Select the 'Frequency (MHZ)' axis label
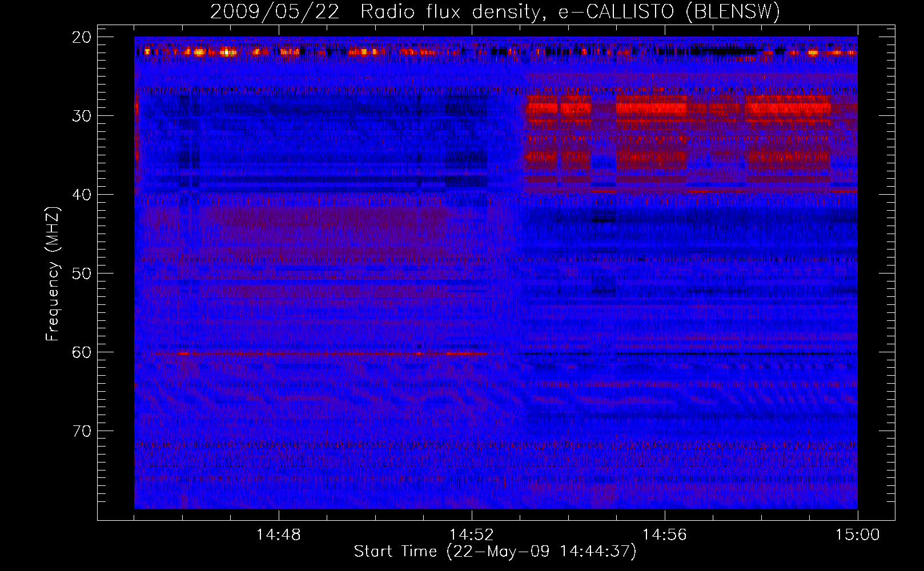This screenshot has width=924, height=571. [x=53, y=274]
